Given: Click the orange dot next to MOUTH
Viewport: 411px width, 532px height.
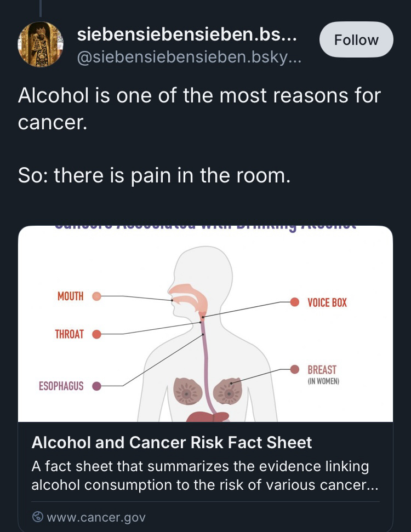Looking at the screenshot, I should click(96, 296).
